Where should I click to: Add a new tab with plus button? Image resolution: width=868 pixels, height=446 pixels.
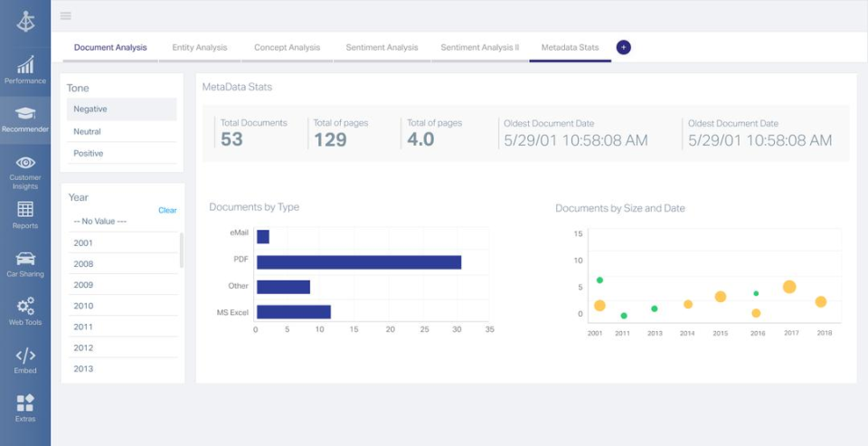[x=623, y=47]
